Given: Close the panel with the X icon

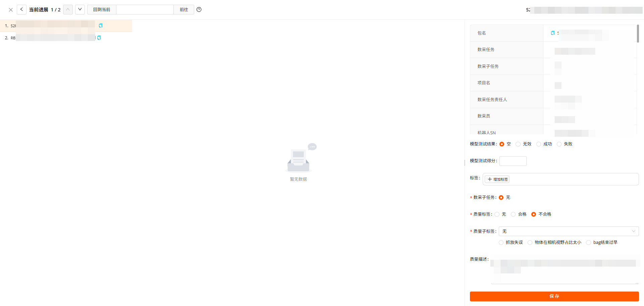Looking at the screenshot, I should point(11,10).
